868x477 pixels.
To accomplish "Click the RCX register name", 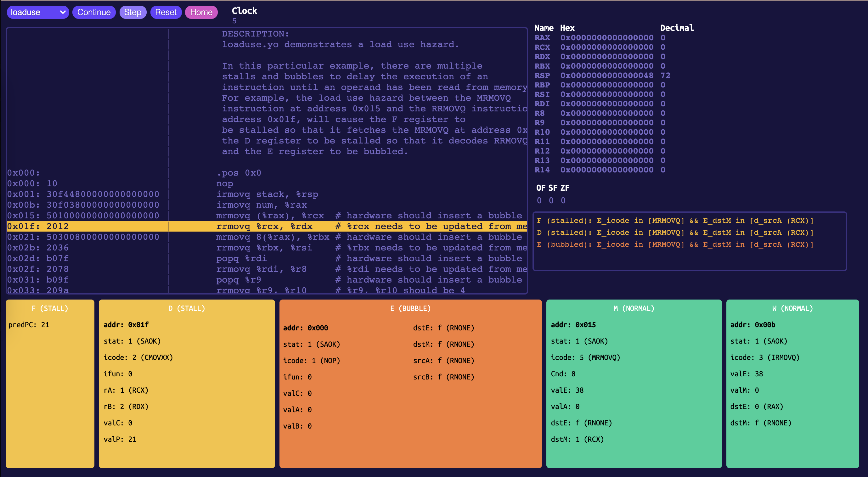I will tap(542, 47).
